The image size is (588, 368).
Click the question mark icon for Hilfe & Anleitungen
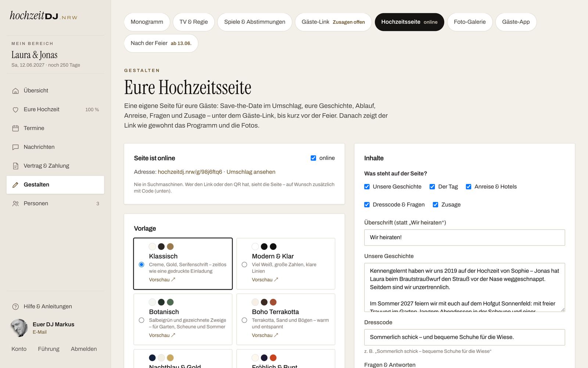click(x=15, y=307)
